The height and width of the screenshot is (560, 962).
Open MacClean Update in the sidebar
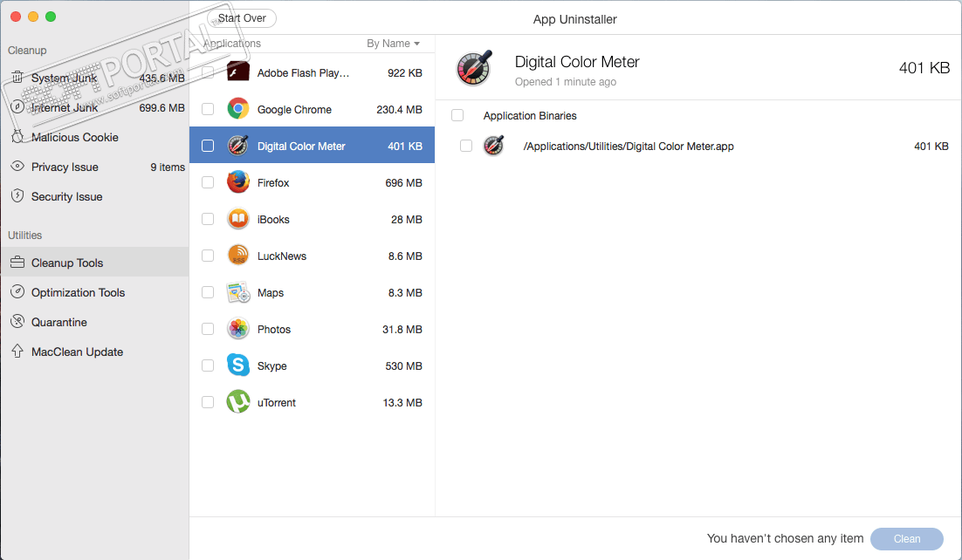(94, 352)
